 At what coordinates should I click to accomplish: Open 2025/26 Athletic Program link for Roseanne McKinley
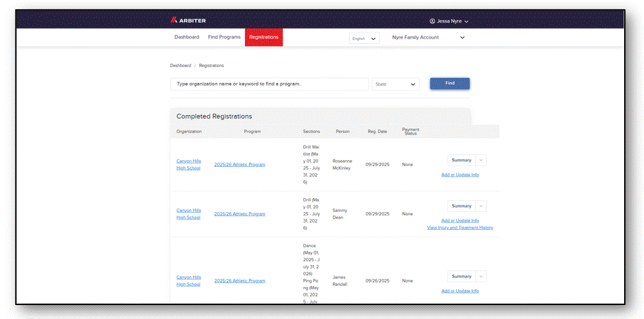coord(240,164)
